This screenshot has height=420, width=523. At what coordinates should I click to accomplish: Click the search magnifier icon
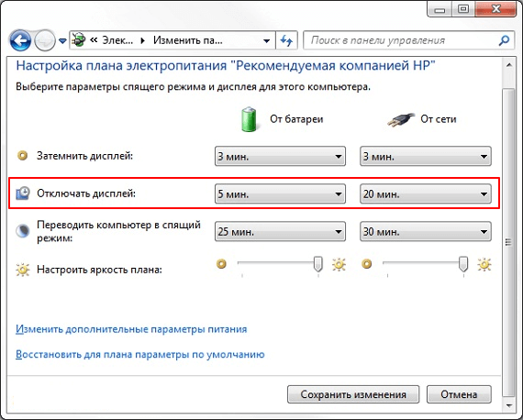point(504,40)
